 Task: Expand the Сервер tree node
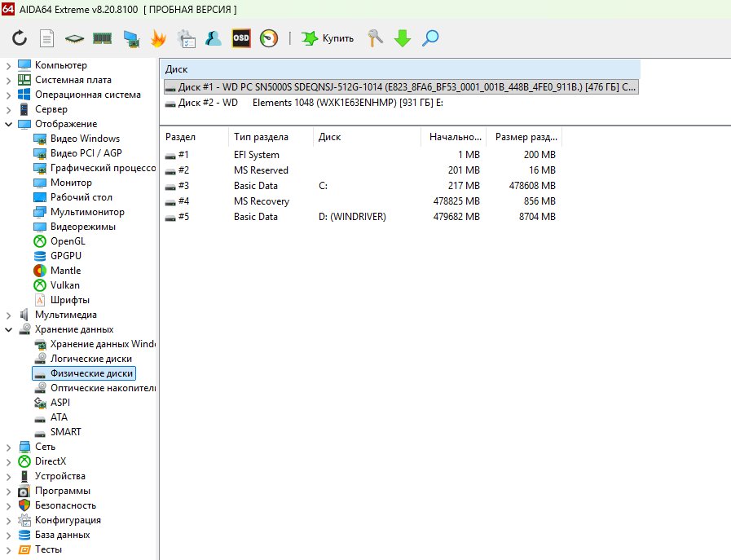coord(8,109)
